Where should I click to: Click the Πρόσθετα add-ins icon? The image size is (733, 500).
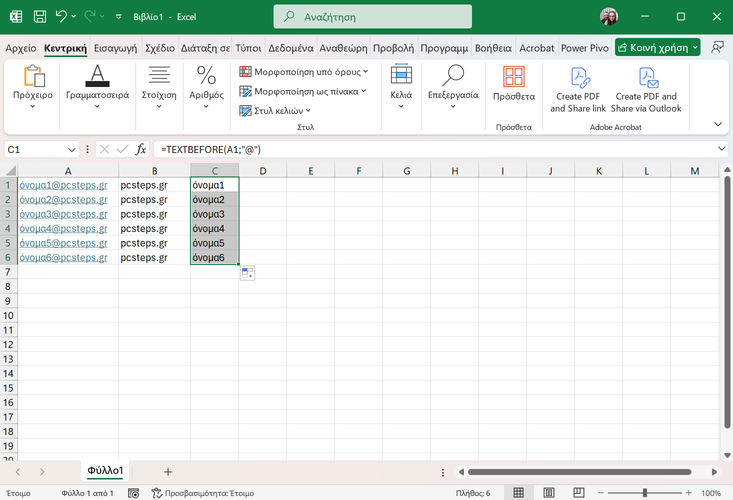pyautogui.click(x=513, y=84)
